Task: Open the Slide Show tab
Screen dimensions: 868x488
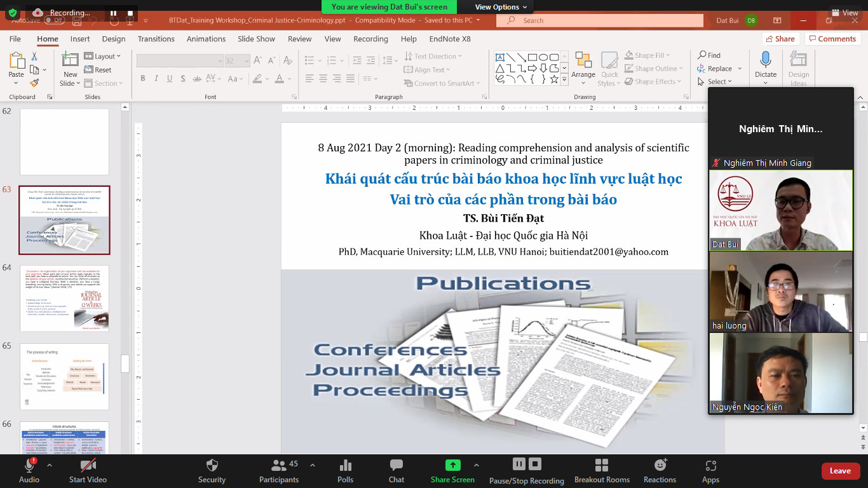Action: point(256,39)
